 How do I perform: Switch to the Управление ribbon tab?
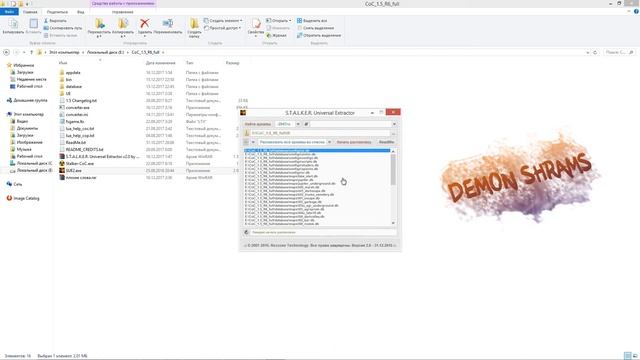point(123,12)
